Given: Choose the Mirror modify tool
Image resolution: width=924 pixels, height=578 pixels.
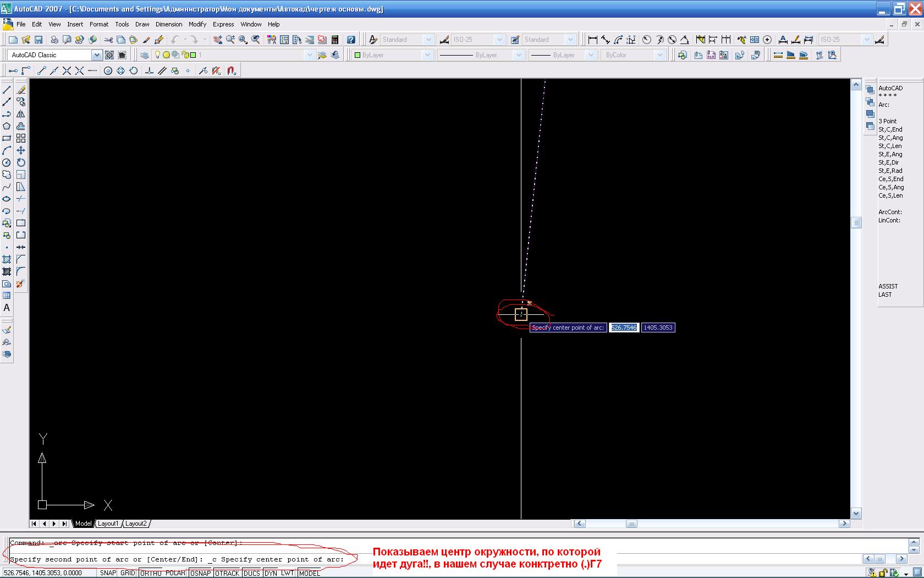Looking at the screenshot, I should click(21, 114).
